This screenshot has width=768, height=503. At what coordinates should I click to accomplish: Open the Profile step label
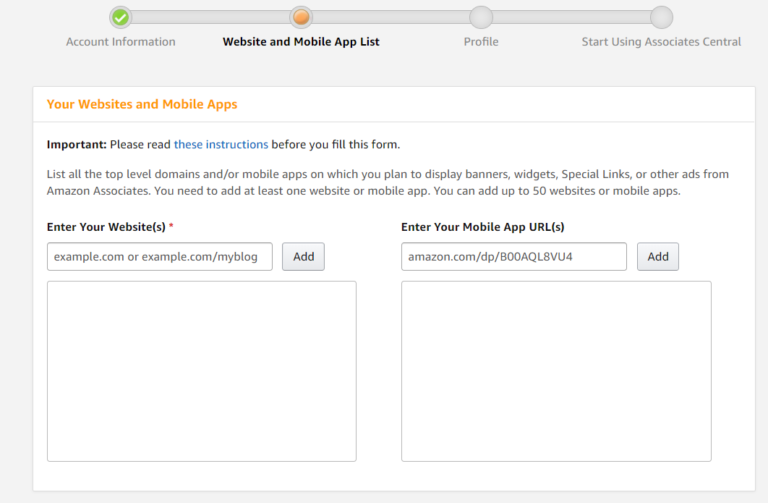click(481, 42)
